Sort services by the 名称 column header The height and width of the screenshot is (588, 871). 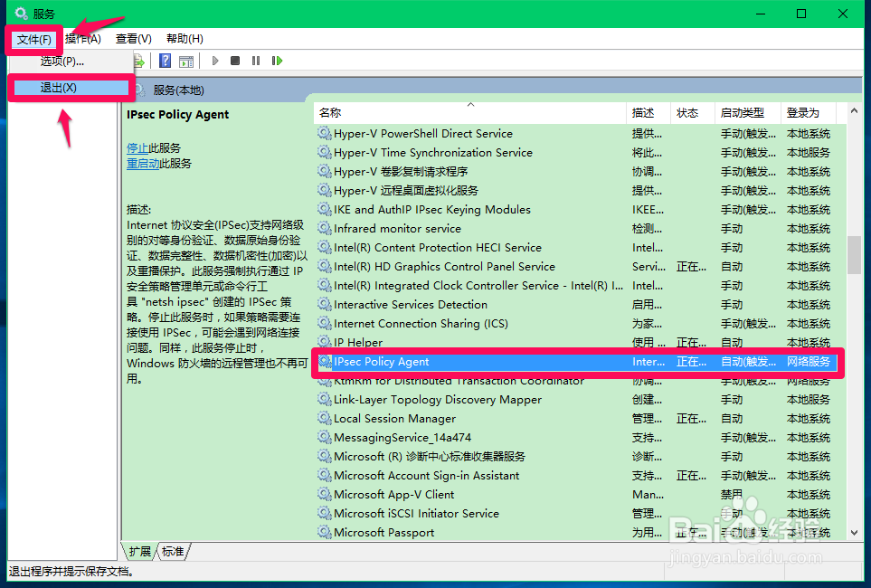(330, 113)
